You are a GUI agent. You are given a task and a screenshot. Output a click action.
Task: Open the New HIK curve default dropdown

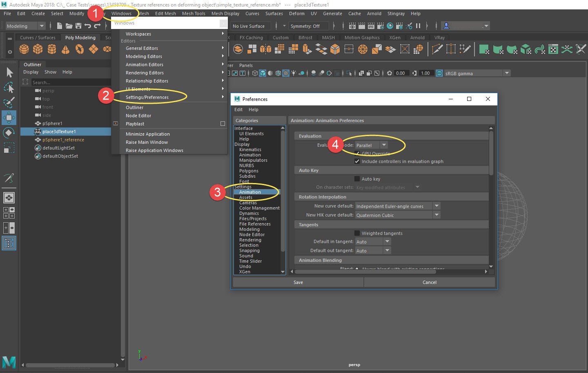pyautogui.click(x=398, y=215)
